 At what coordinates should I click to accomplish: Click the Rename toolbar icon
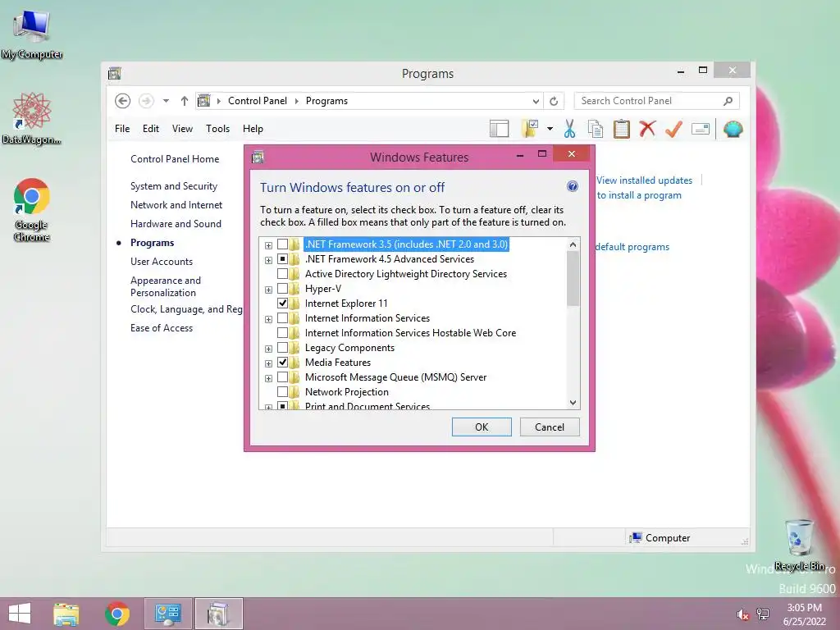pos(701,129)
